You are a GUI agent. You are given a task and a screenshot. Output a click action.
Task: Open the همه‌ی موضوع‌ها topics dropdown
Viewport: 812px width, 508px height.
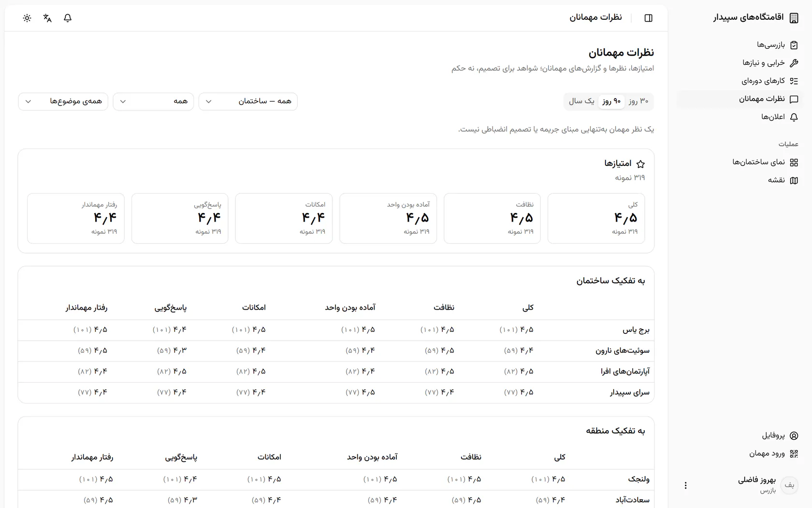pyautogui.click(x=63, y=101)
